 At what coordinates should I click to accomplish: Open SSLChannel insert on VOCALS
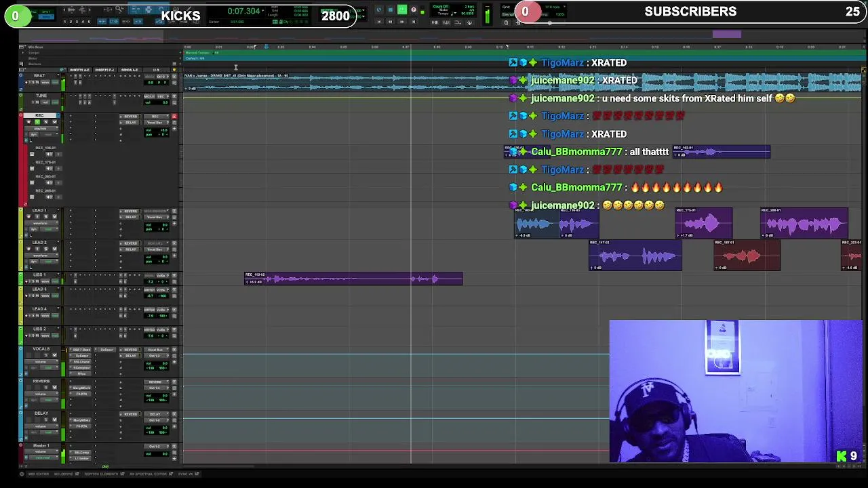tap(81, 361)
